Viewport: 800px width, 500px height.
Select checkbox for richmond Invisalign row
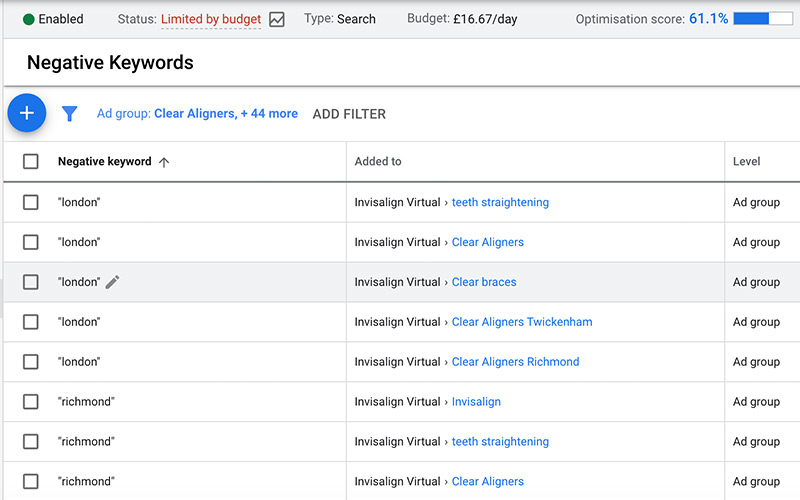[x=31, y=402]
